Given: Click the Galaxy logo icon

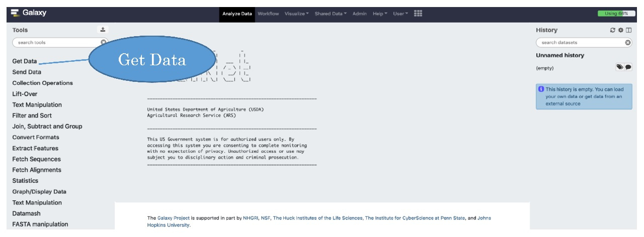Looking at the screenshot, I should pyautogui.click(x=15, y=13).
